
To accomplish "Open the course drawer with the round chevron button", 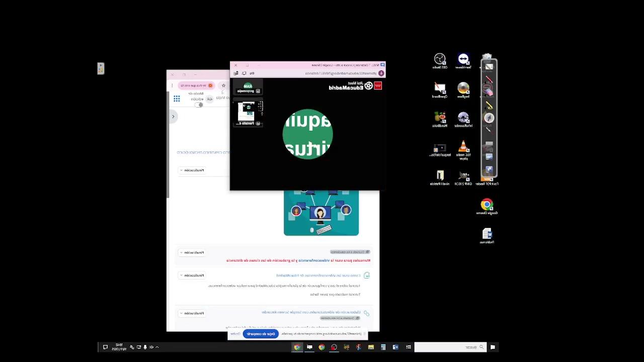I will pyautogui.click(x=173, y=117).
